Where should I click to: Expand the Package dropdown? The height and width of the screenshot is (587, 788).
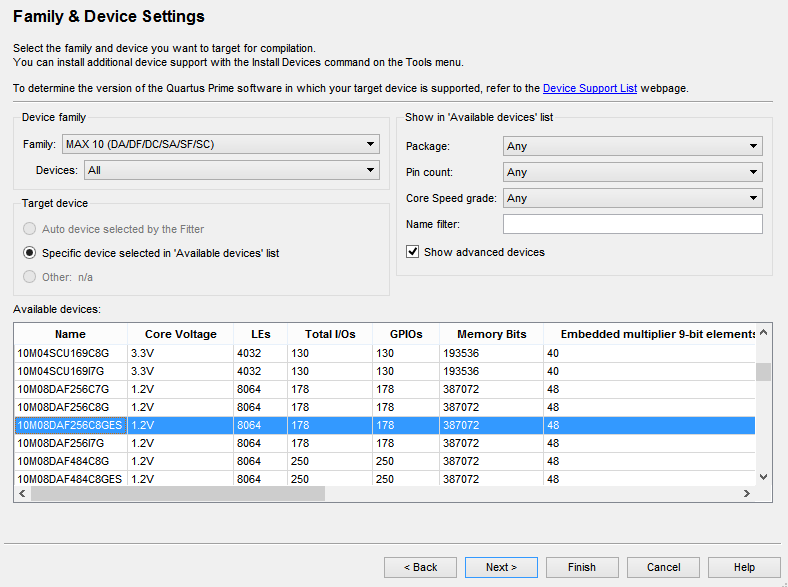(x=633, y=146)
